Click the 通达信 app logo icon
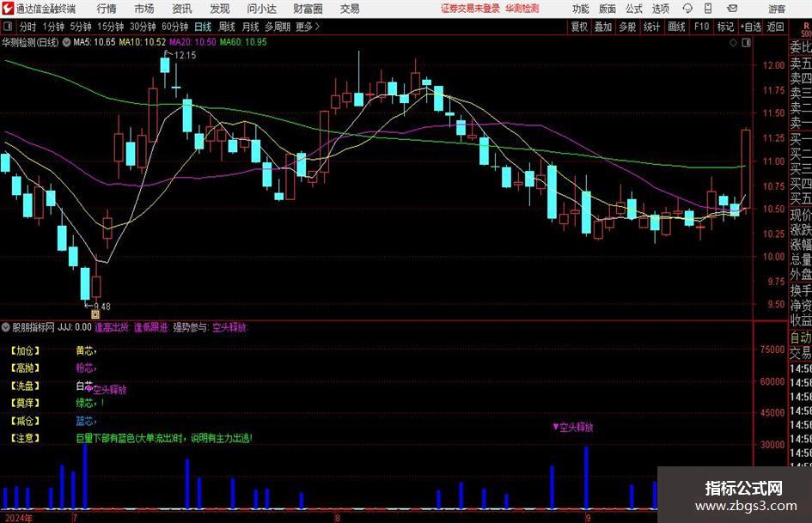Image resolution: width=812 pixels, height=523 pixels. point(8,9)
